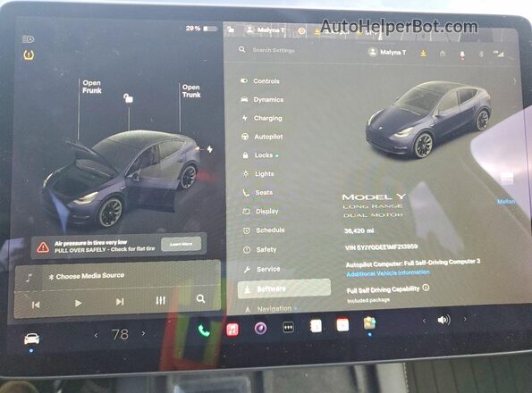Tap the 38,420 mi odometer reading
The height and width of the screenshot is (393, 532).
[359, 230]
